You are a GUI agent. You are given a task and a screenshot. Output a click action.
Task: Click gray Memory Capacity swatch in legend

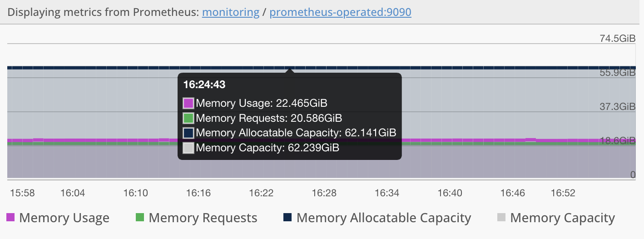[x=501, y=218]
